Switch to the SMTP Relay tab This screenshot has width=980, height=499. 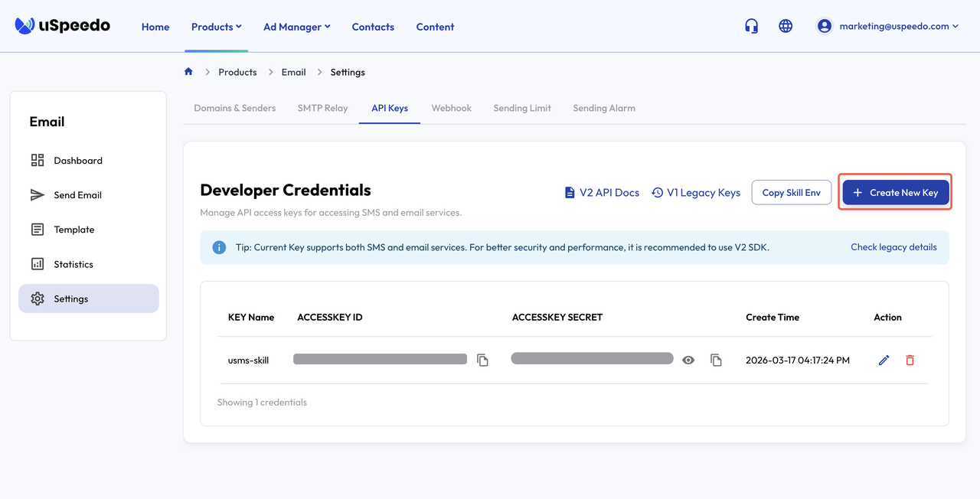pos(322,108)
